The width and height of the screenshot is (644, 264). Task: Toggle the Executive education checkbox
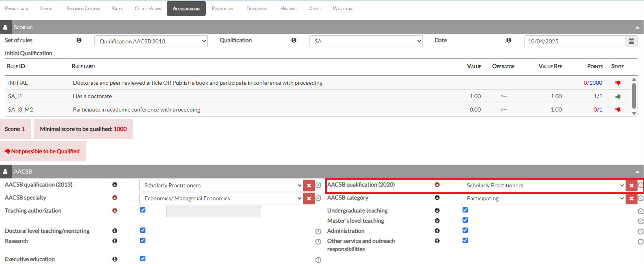coord(143,259)
